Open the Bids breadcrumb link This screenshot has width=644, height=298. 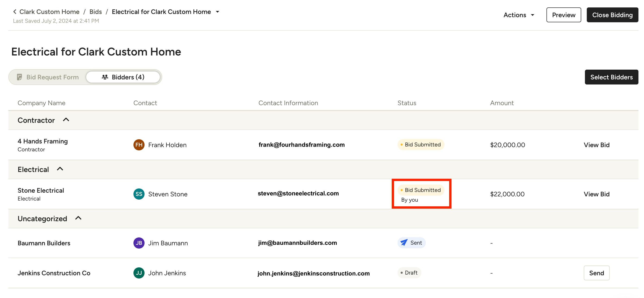pos(95,12)
